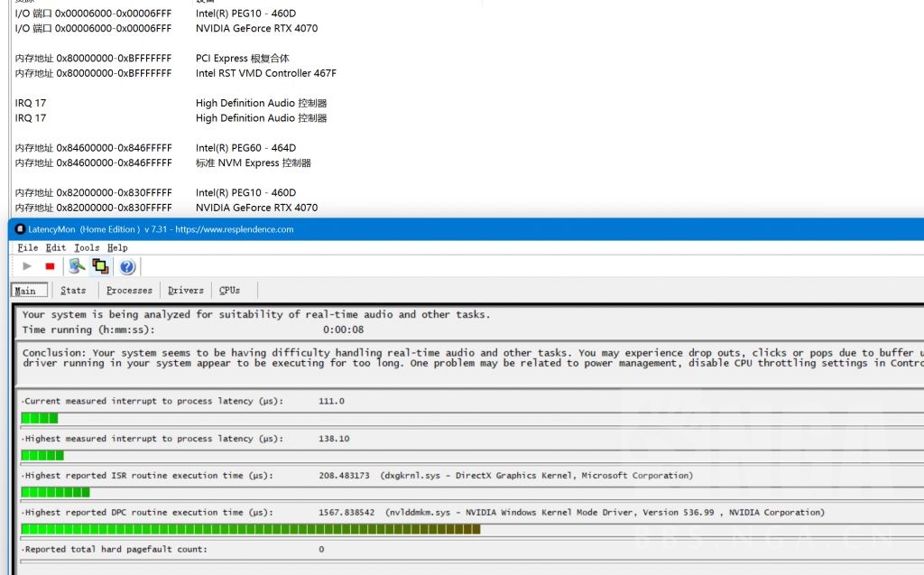This screenshot has height=575, width=924.
Task: Click the highest ISR routine execution time bar
Action: pos(55,492)
